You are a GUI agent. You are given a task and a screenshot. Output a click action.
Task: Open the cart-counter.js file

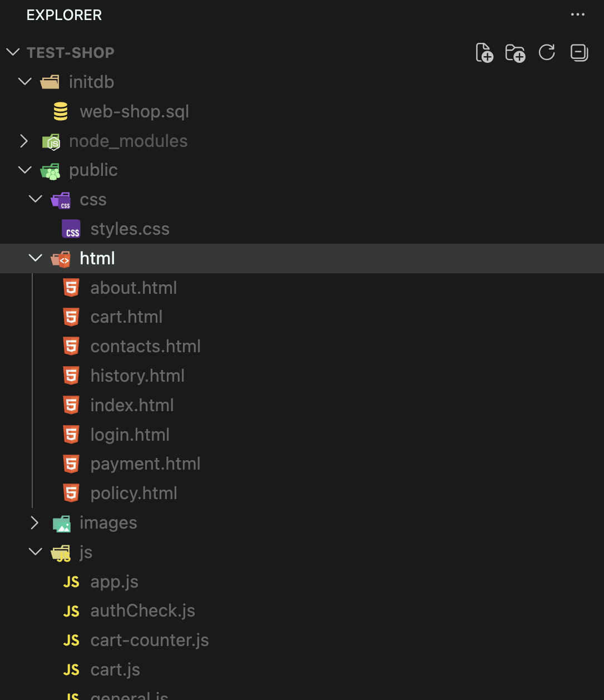[x=150, y=640]
